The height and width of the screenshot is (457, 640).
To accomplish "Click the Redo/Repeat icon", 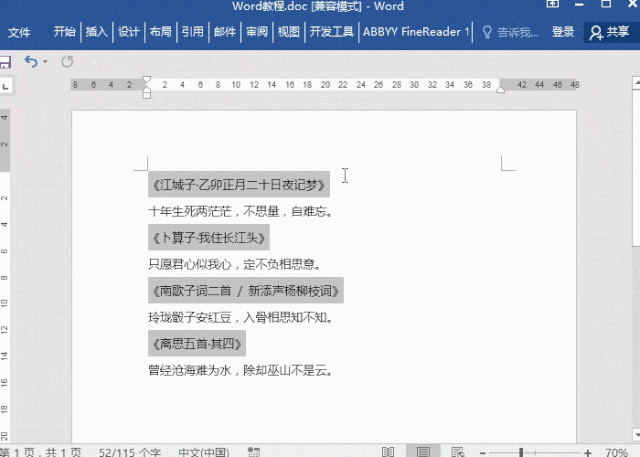I will [x=67, y=62].
